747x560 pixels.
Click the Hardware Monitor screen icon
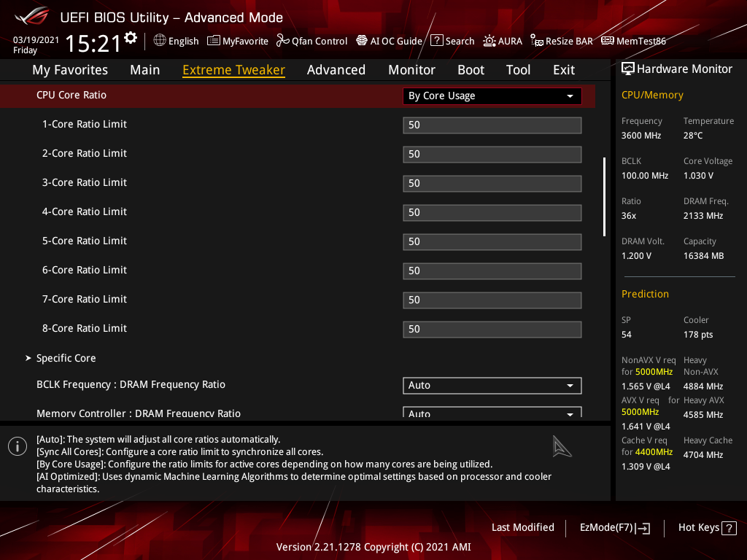(x=628, y=69)
